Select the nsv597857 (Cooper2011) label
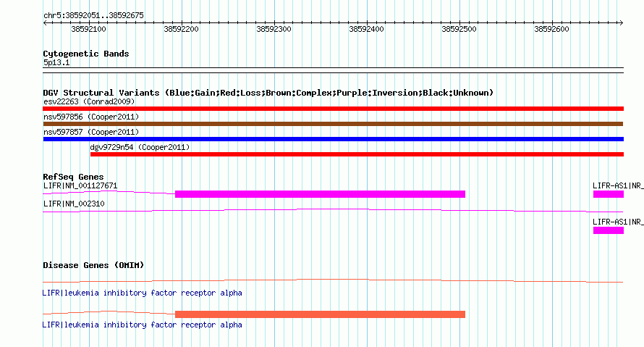644x347 pixels. point(91,132)
